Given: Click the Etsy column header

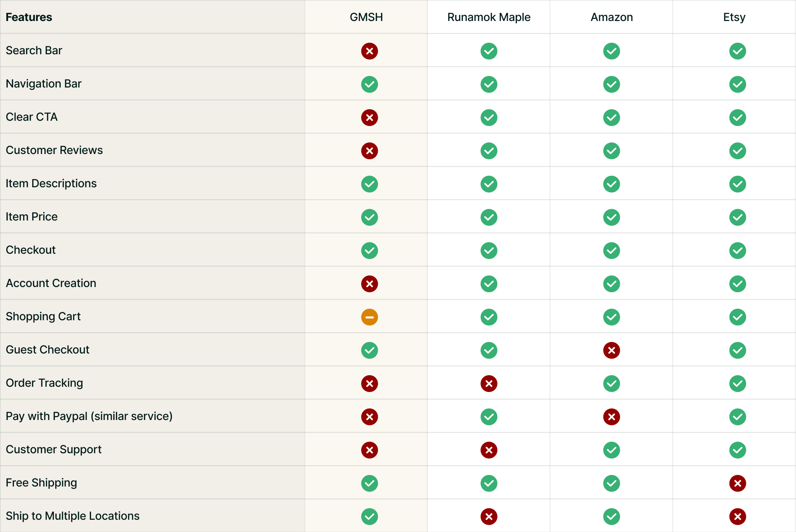Looking at the screenshot, I should tap(734, 17).
